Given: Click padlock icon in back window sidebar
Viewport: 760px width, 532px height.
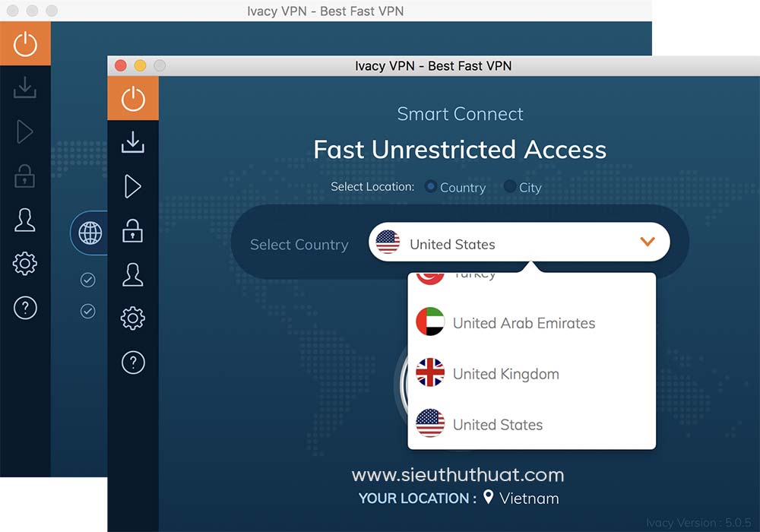Looking at the screenshot, I should [x=25, y=176].
